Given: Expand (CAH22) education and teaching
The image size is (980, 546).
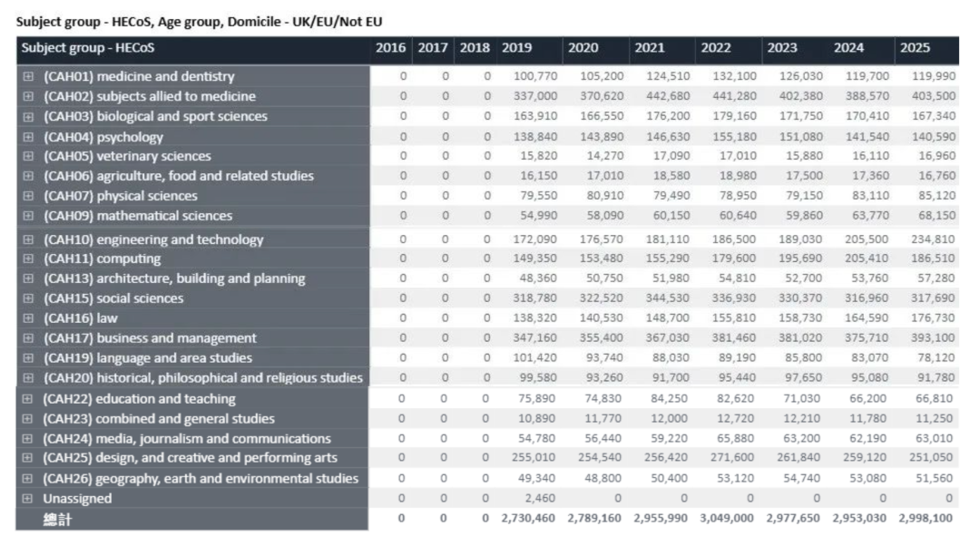Looking at the screenshot, I should pyautogui.click(x=27, y=398).
